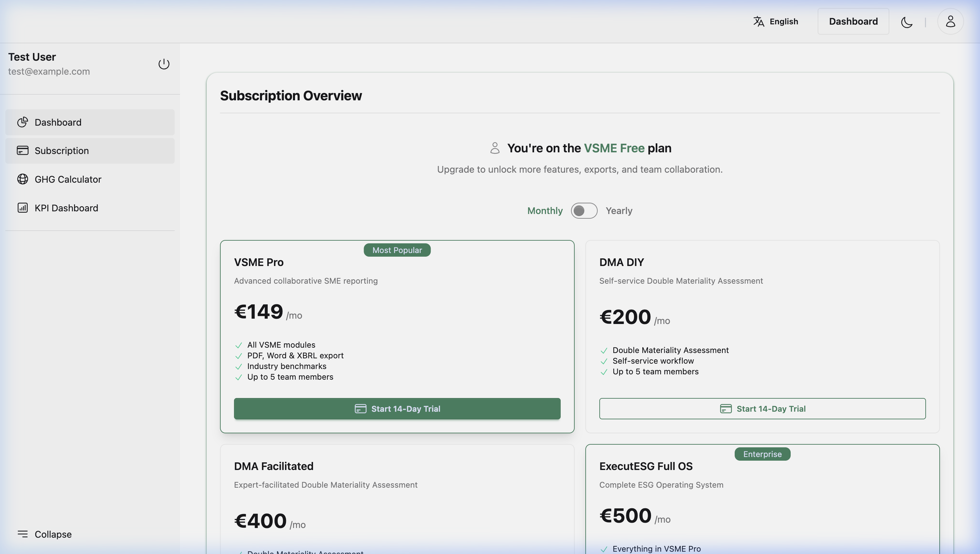Open Subscription via the card icon
The height and width of the screenshot is (554, 980).
[x=22, y=150]
